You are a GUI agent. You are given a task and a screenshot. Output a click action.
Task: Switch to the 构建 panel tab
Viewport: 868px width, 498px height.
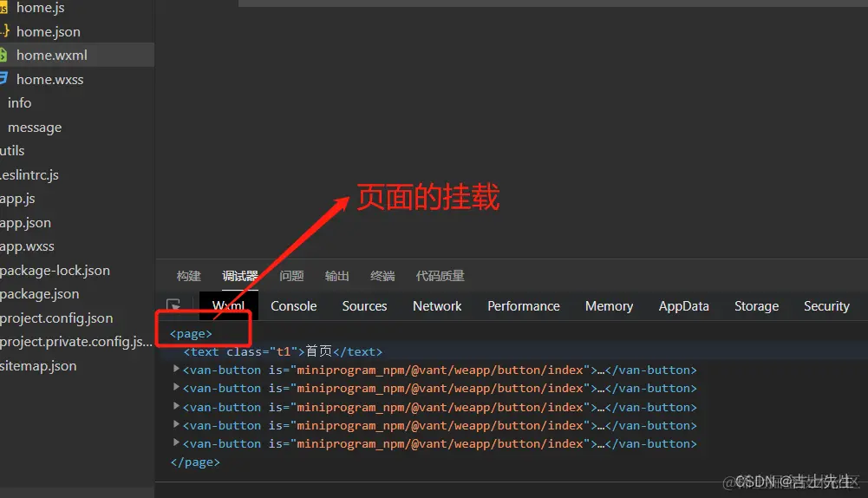(189, 276)
